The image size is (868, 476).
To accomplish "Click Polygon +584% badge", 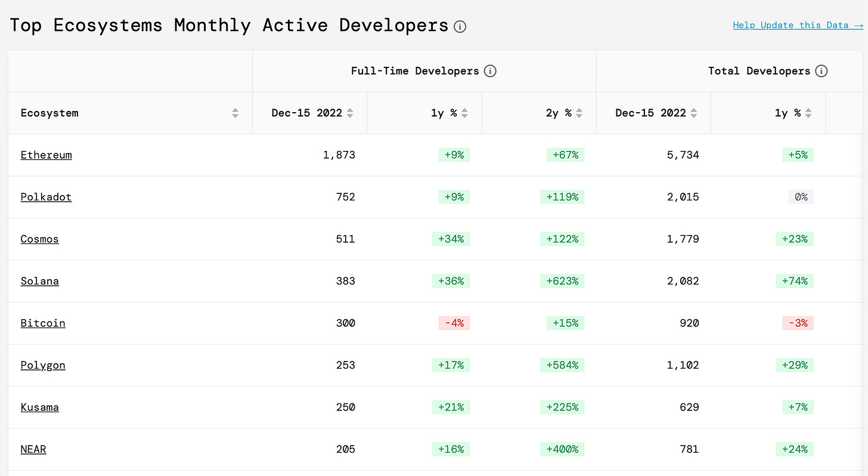I will click(x=562, y=365).
